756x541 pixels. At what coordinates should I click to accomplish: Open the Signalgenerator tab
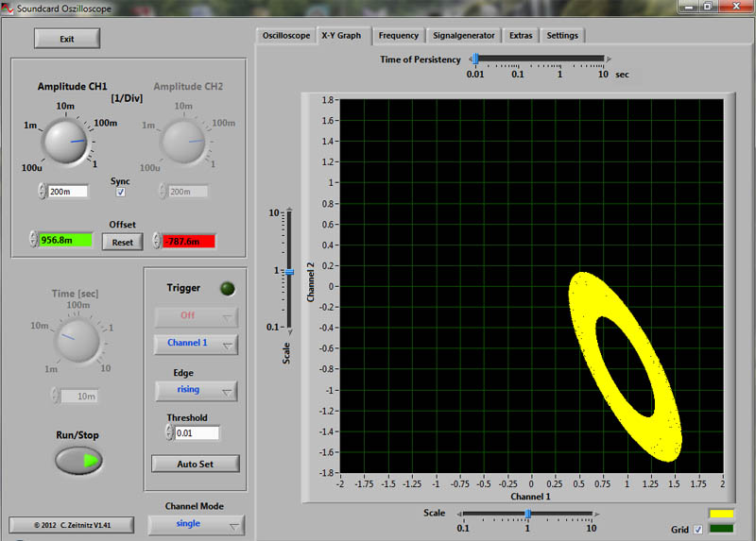463,36
